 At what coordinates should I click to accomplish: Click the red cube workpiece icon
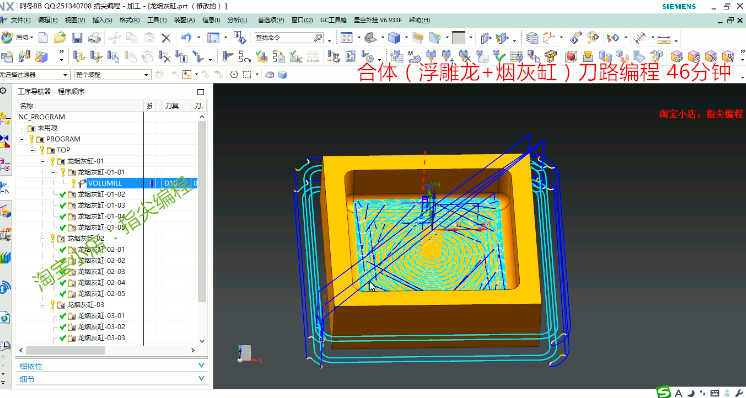pos(572,56)
